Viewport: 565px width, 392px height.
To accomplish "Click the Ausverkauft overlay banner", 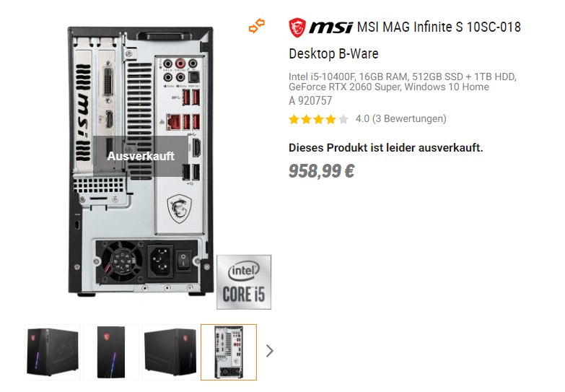I will point(141,156).
